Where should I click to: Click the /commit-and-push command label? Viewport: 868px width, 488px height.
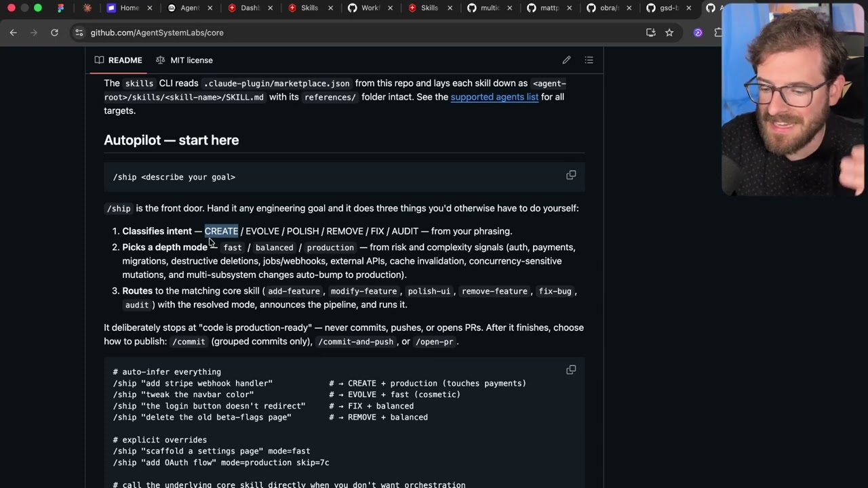[x=356, y=342]
